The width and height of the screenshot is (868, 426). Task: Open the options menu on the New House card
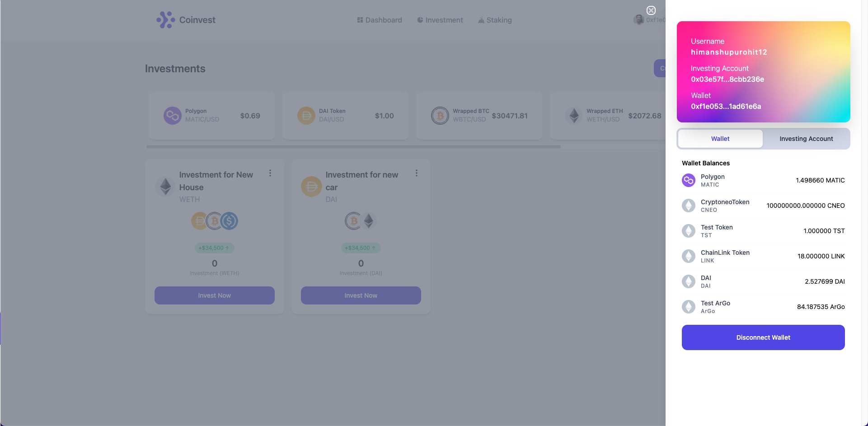[270, 173]
